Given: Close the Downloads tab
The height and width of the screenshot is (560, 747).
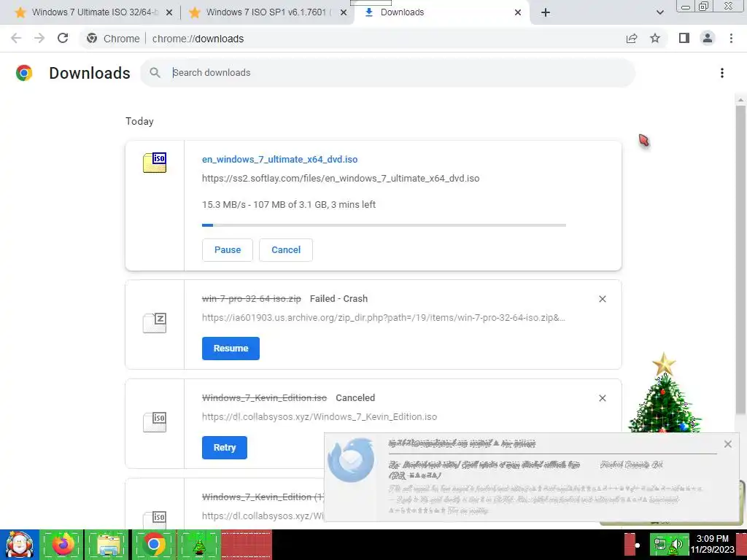Looking at the screenshot, I should [x=518, y=13].
